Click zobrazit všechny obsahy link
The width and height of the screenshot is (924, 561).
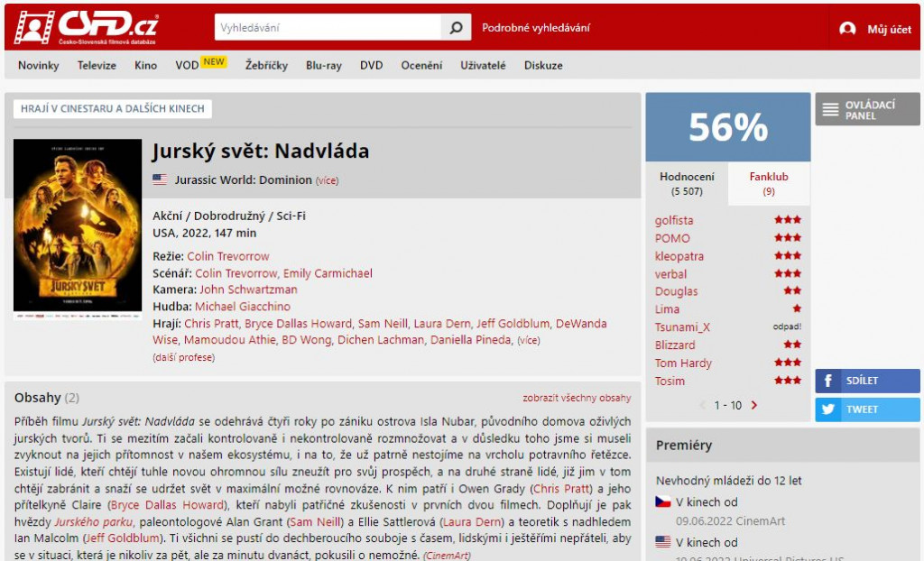(x=577, y=398)
